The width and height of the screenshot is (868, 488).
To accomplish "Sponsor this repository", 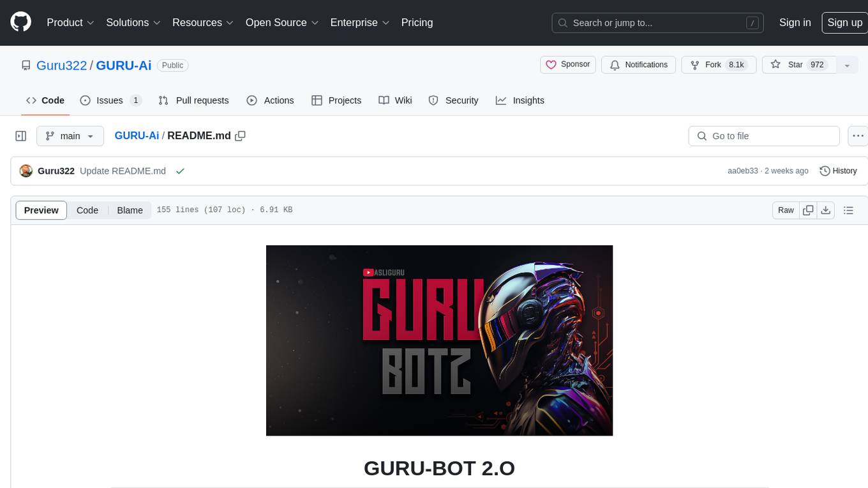I will [x=568, y=65].
